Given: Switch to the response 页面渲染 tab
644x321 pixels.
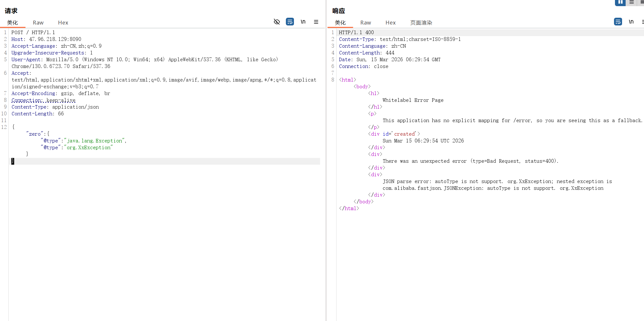Looking at the screenshot, I should (x=421, y=23).
